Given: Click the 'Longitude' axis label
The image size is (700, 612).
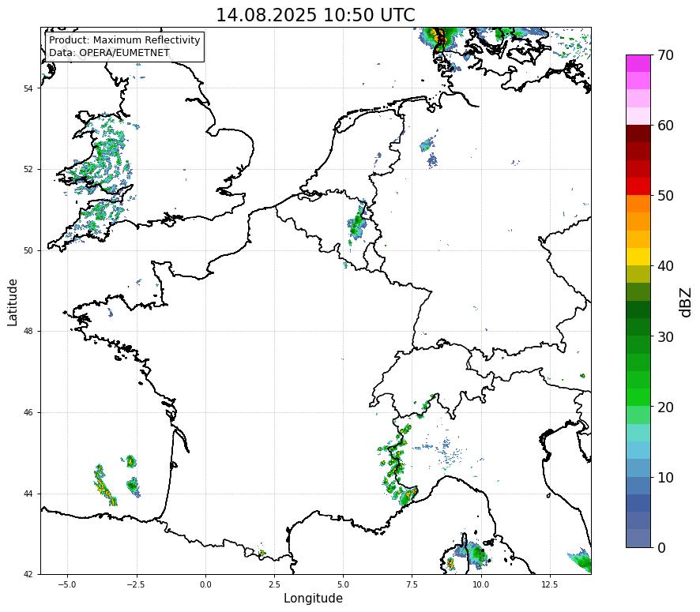Looking at the screenshot, I should 313,598.
